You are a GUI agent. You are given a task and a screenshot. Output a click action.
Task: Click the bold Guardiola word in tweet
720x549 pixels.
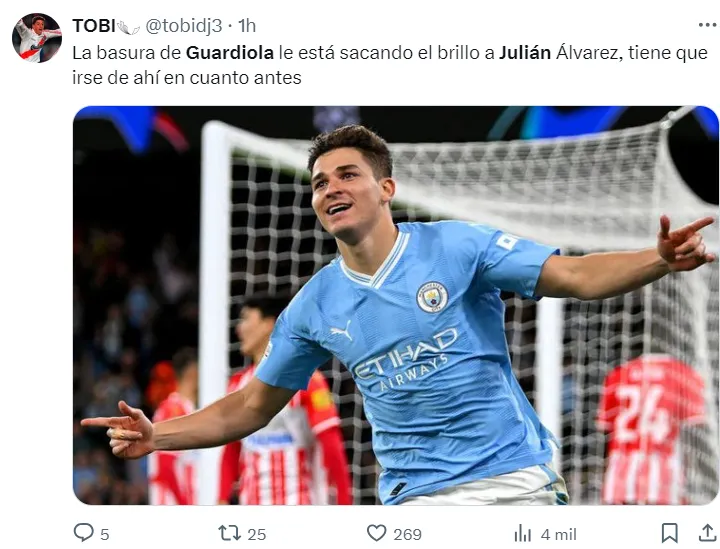(230, 53)
